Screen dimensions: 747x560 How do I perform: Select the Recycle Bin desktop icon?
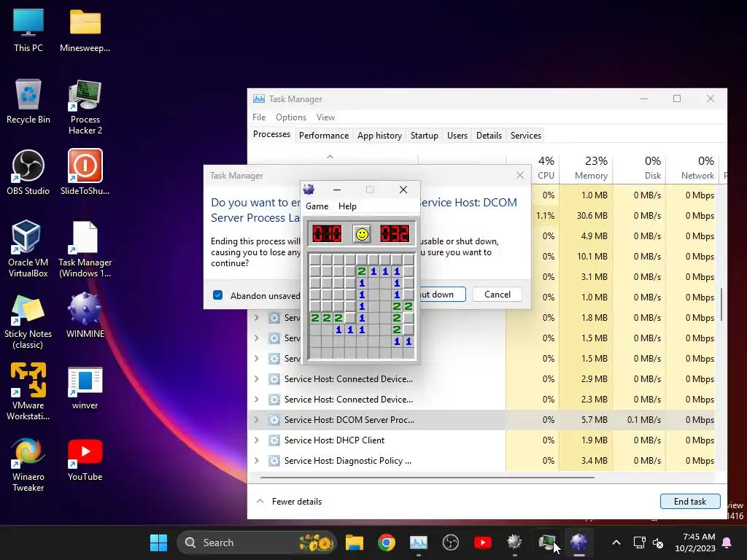tap(28, 102)
